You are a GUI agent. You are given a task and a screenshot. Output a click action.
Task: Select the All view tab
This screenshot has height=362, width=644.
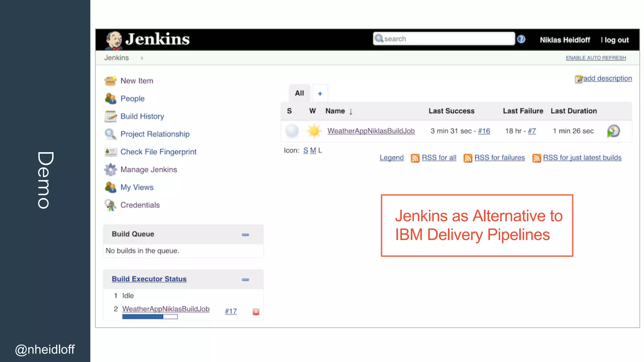[x=299, y=93]
